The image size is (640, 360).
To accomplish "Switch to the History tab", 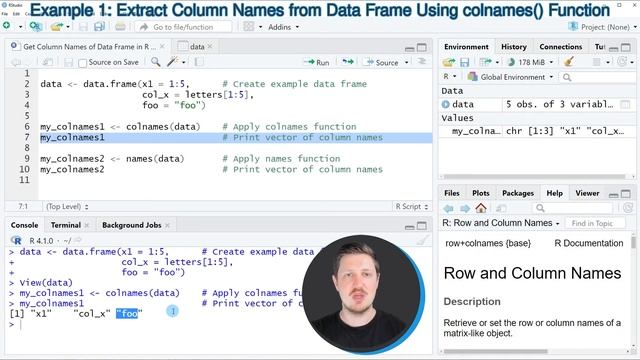I will coord(513,47).
